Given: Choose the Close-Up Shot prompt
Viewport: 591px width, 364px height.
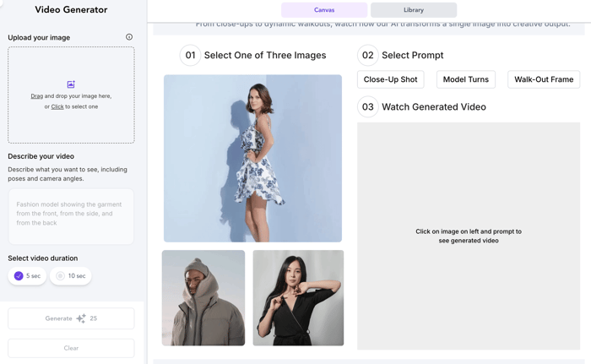Looking at the screenshot, I should 390,79.
